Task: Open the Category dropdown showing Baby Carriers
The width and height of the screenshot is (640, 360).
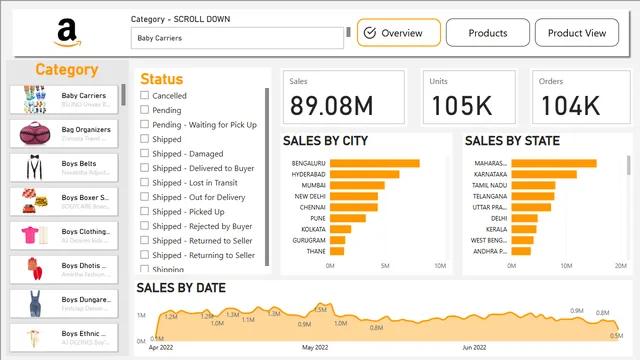Action: coord(237,38)
